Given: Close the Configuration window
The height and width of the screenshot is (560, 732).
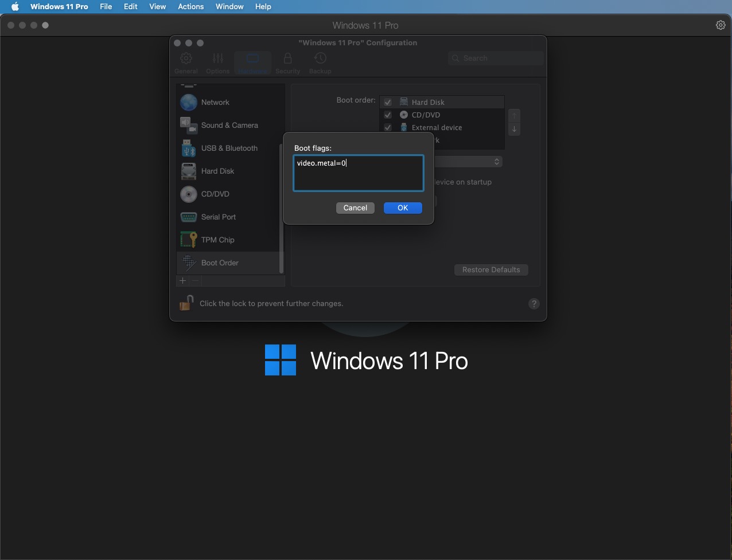Looking at the screenshot, I should point(177,43).
